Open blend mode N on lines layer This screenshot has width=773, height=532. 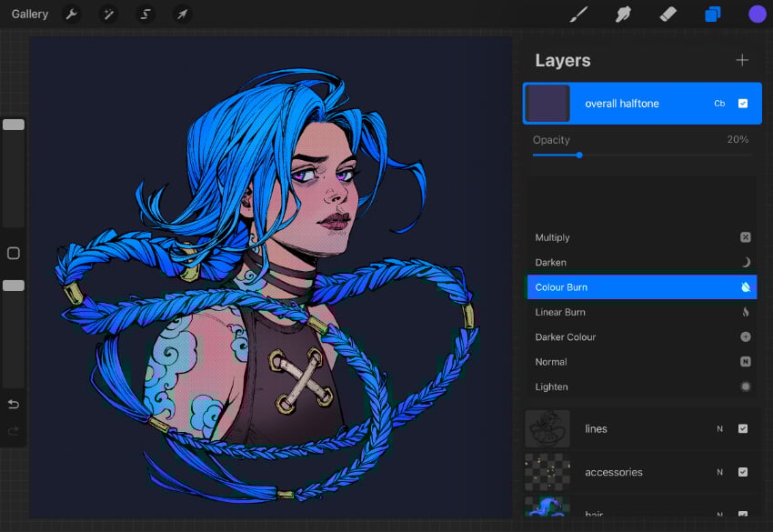click(719, 429)
